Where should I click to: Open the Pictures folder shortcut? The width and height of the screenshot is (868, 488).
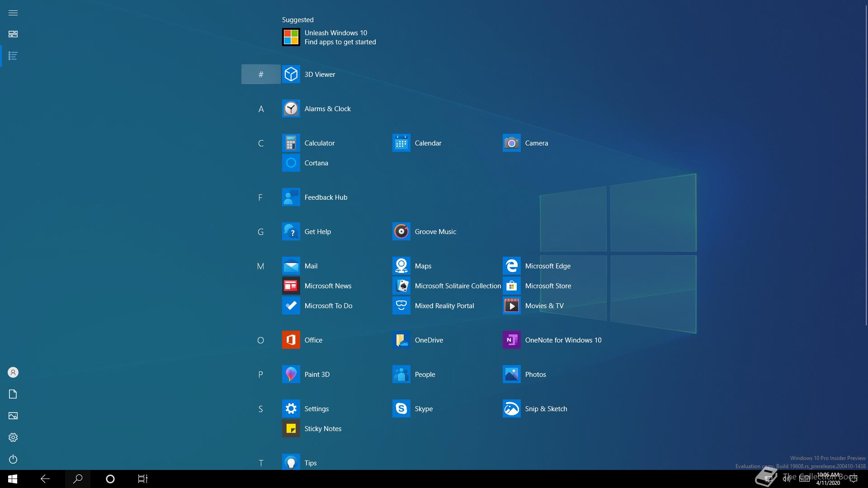click(x=13, y=416)
